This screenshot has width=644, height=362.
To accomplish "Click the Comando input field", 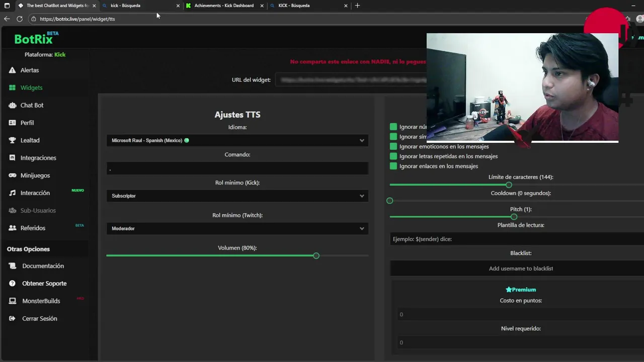I will click(x=237, y=168).
